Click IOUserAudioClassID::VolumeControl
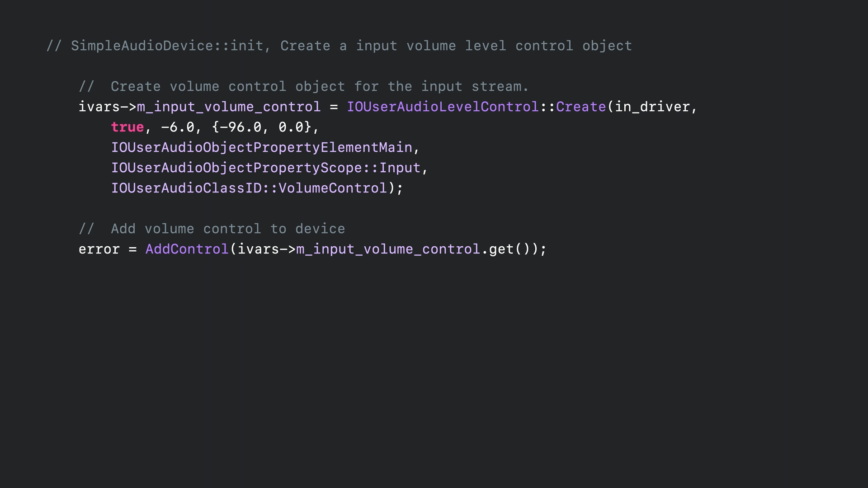 tap(249, 188)
